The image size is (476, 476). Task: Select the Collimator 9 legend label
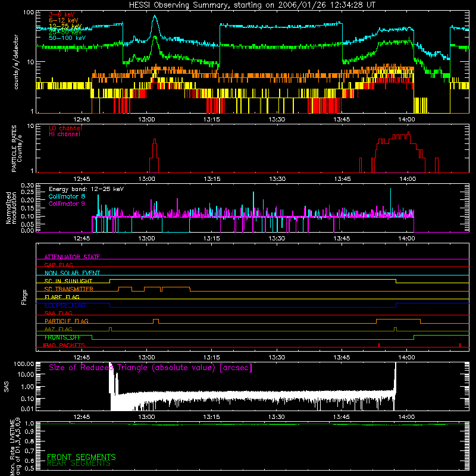point(67,203)
